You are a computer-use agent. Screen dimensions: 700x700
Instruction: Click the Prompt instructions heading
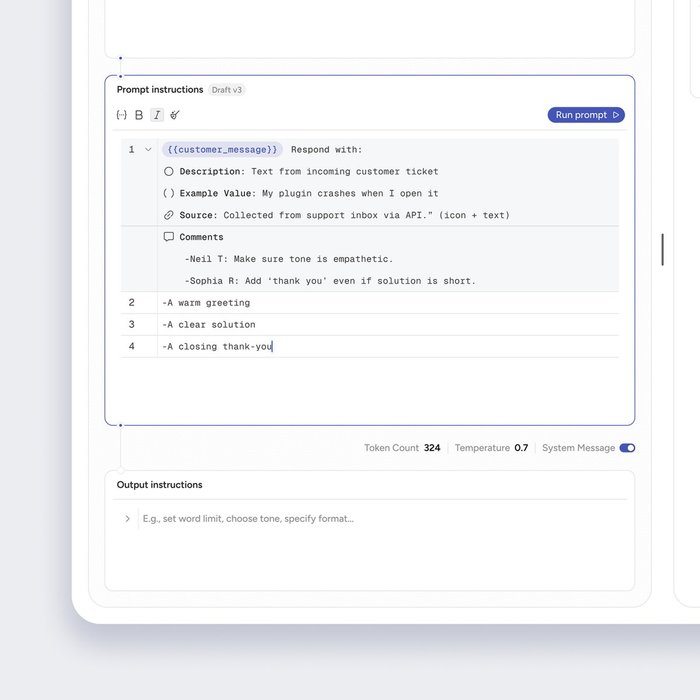click(x=160, y=90)
